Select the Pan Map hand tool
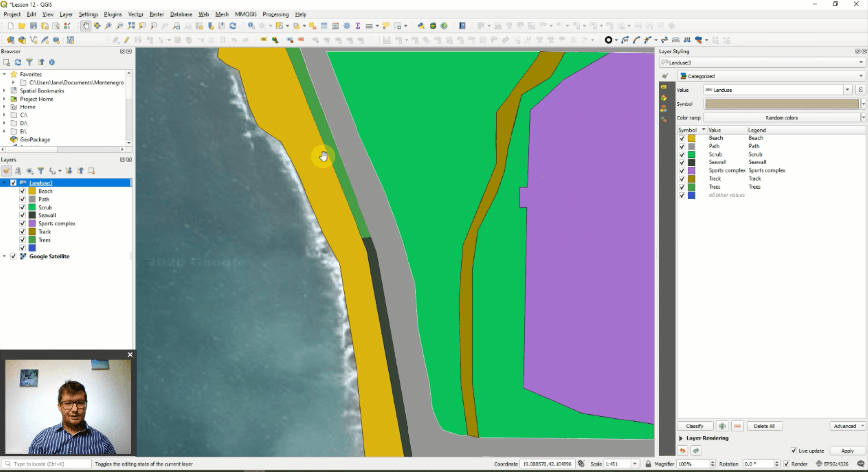868x472 pixels. (86, 26)
